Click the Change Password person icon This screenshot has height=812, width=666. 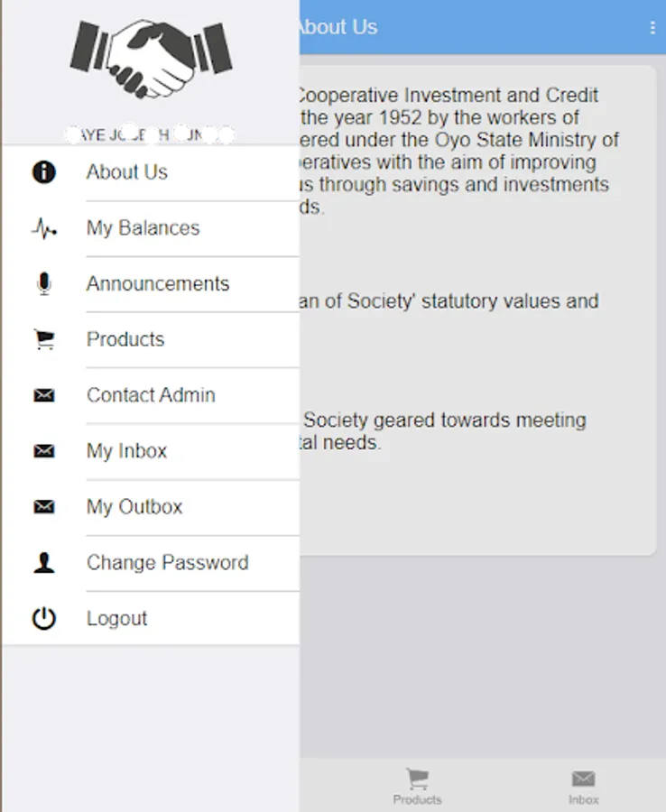[x=43, y=563]
